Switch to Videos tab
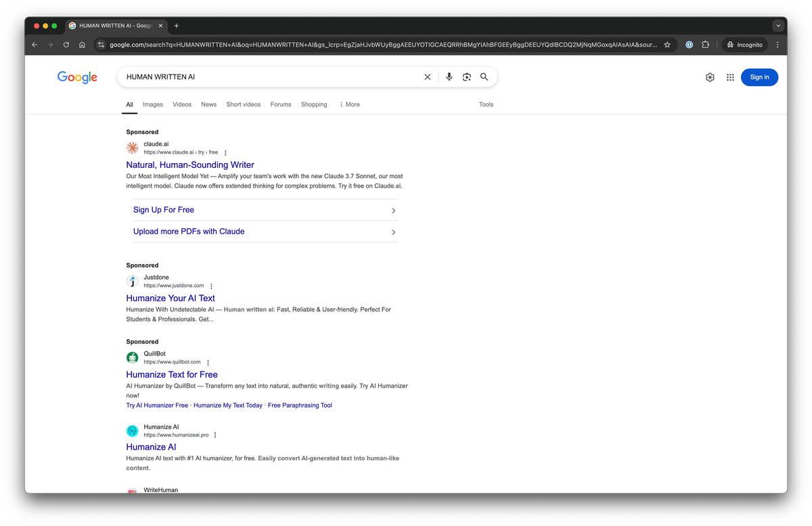The width and height of the screenshot is (812, 526). 182,104
